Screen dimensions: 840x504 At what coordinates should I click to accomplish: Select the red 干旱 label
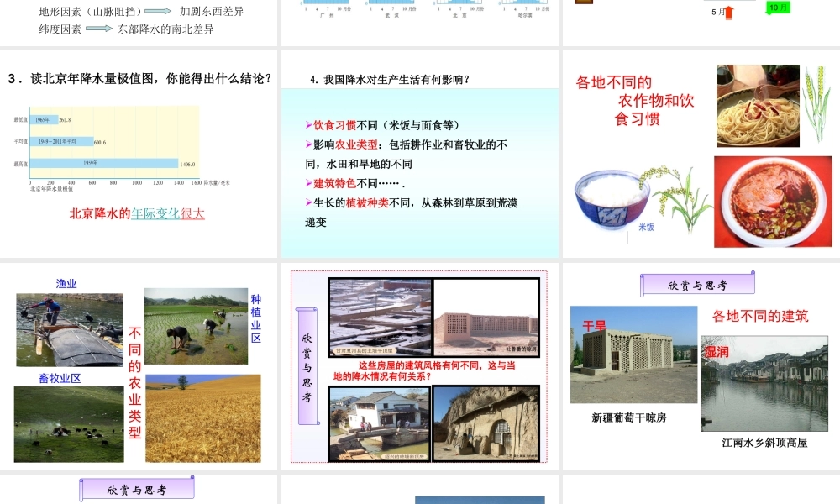pyautogui.click(x=594, y=326)
